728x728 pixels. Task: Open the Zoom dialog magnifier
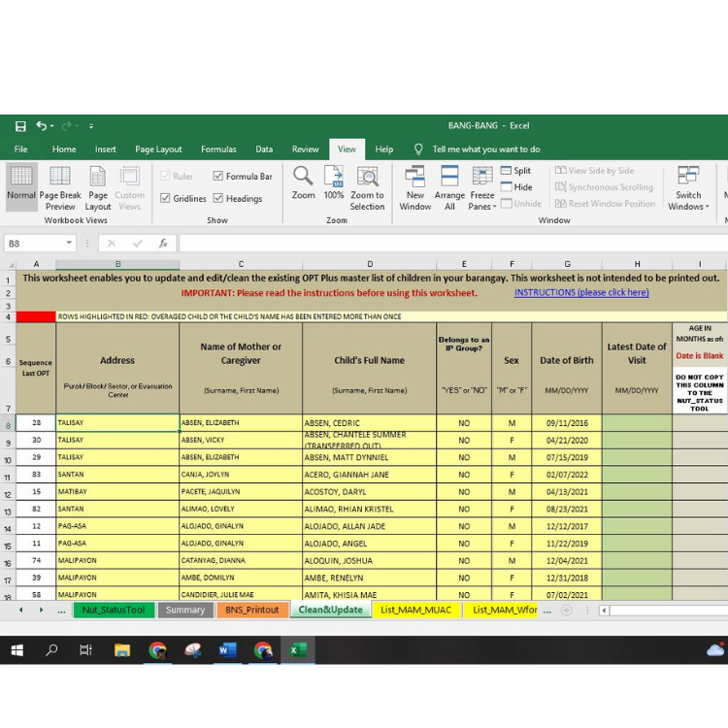coord(303,183)
